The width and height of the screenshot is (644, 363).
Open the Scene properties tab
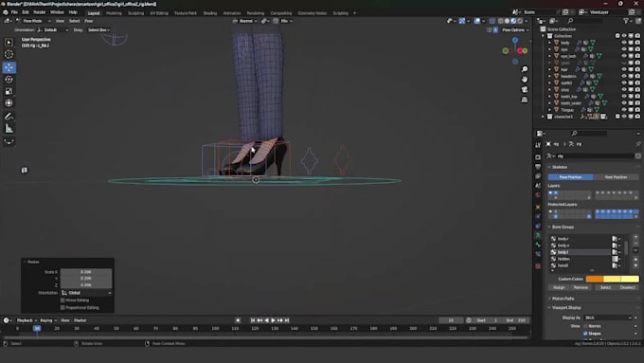click(x=538, y=186)
